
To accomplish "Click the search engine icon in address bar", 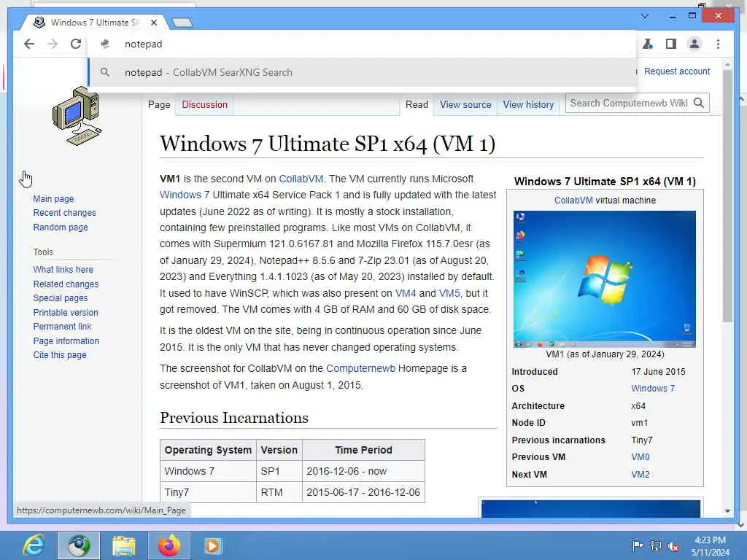I will 105,44.
